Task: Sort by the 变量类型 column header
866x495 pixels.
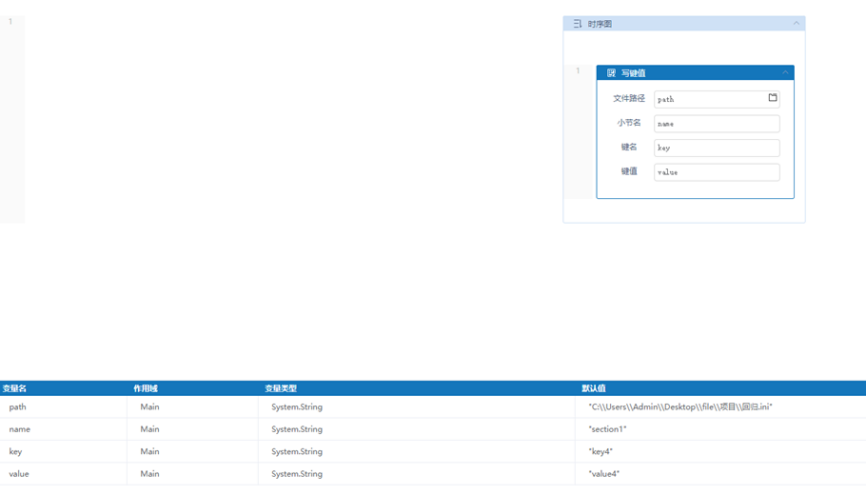Action: (x=281, y=388)
